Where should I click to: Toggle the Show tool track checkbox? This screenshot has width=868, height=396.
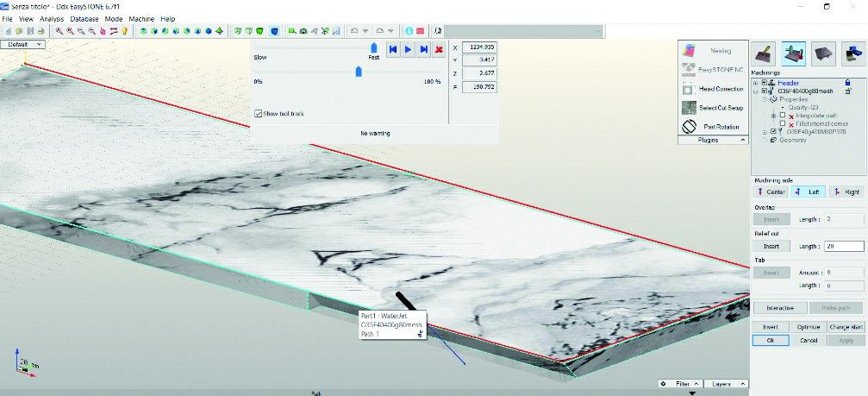(258, 114)
